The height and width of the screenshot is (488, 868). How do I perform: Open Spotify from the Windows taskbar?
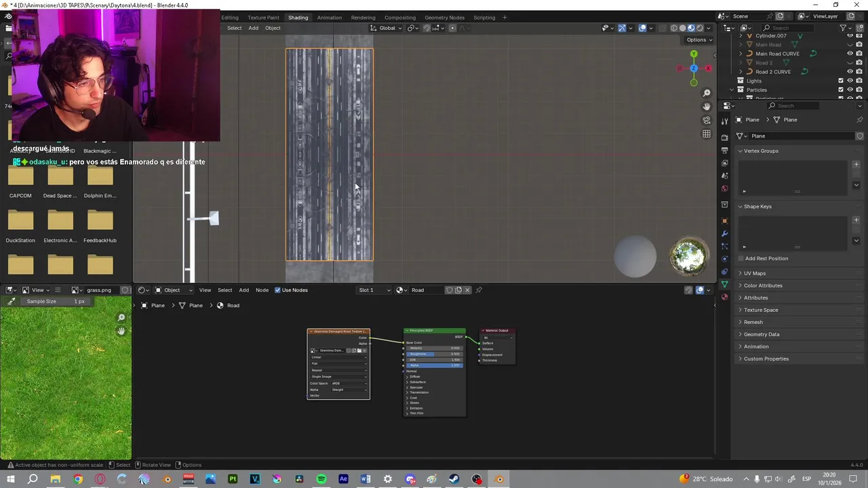[x=321, y=479]
